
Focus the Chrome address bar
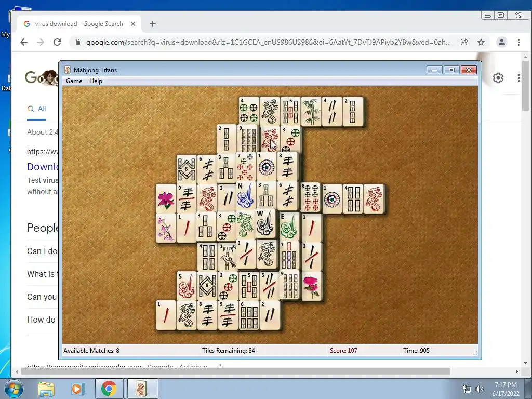(268, 42)
